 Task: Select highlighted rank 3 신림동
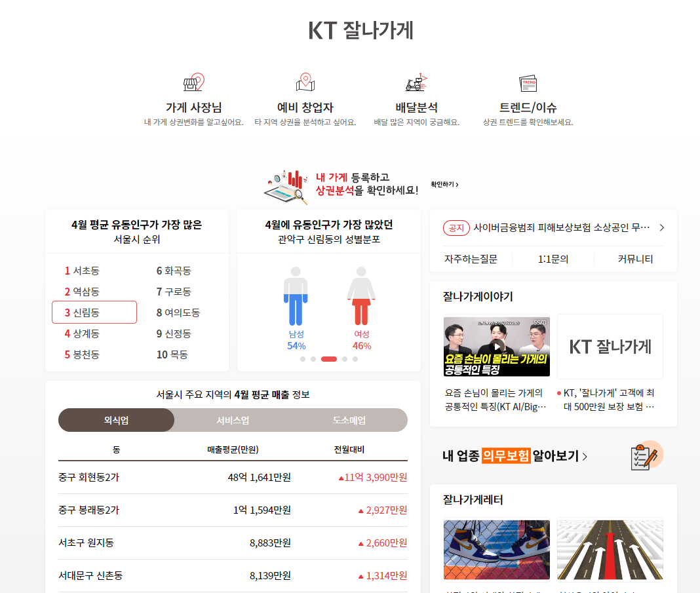click(94, 313)
